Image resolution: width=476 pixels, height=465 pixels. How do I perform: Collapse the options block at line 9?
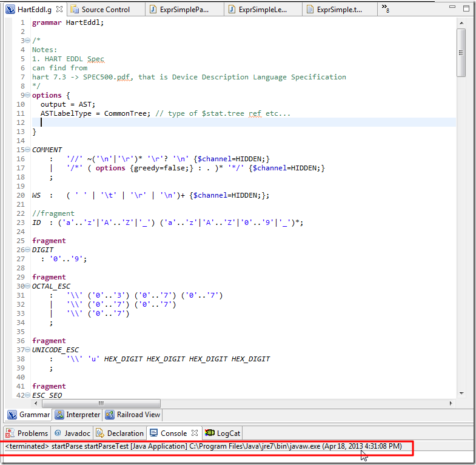pyautogui.click(x=28, y=95)
